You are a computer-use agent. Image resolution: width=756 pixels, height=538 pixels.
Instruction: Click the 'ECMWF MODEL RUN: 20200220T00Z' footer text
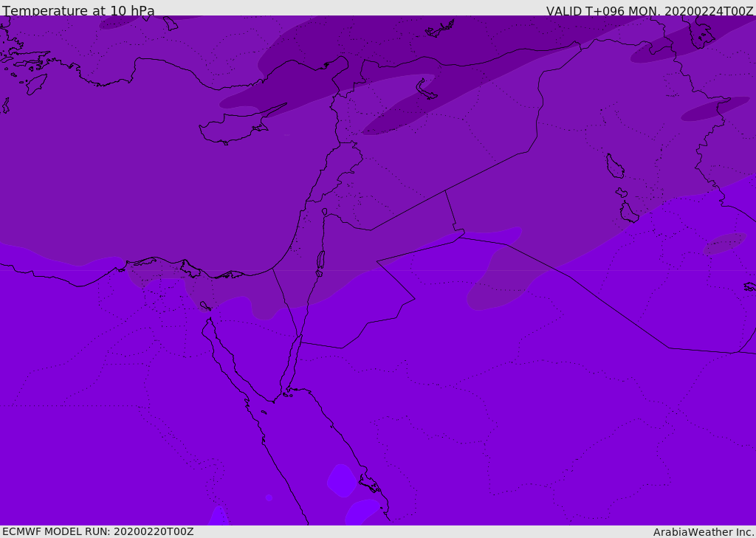point(98,531)
